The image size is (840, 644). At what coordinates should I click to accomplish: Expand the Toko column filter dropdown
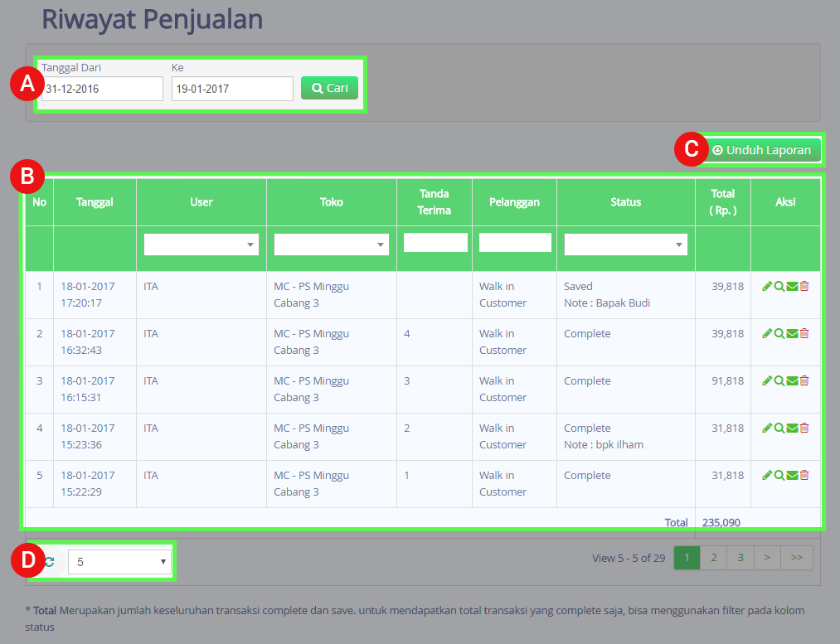[331, 245]
